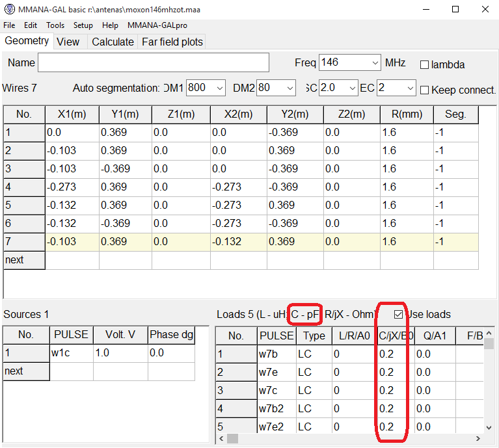Click the MMANA-GAL app icon in title bar

(8, 9)
